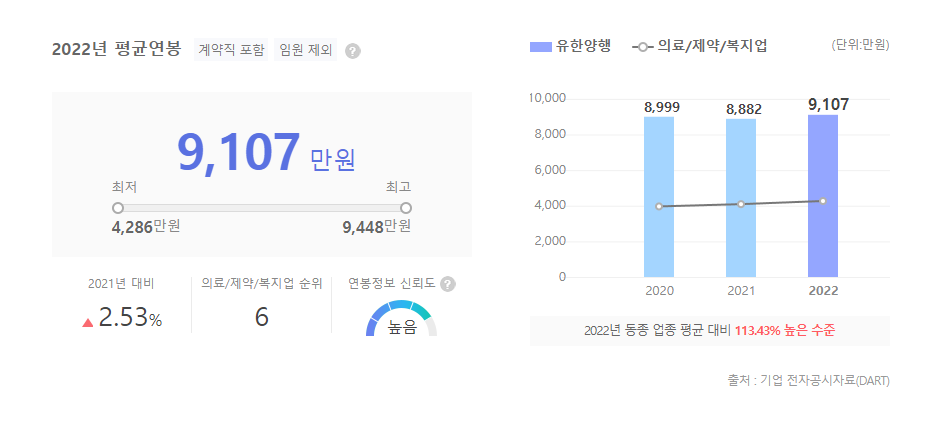This screenshot has height=434, width=949.
Task: Click the 높음 reliability gauge
Action: [x=401, y=318]
